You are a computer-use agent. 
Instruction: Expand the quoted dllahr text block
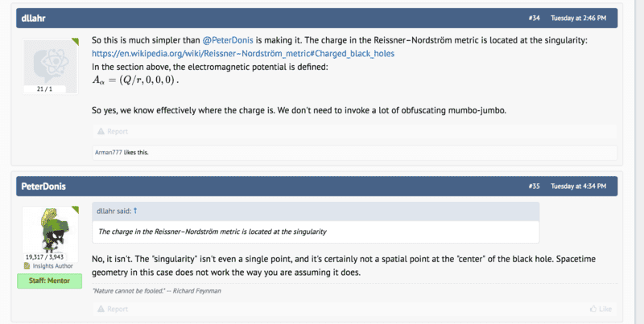tap(316, 232)
